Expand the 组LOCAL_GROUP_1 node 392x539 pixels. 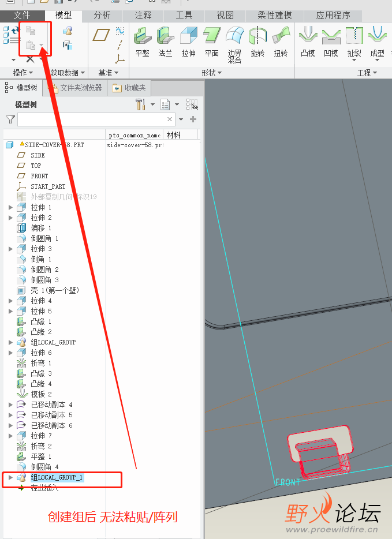(x=10, y=477)
